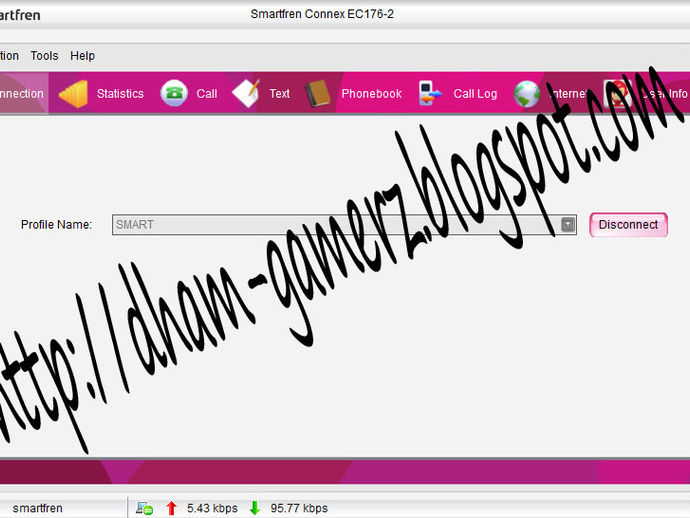Click the Profile Name label
Image resolution: width=690 pixels, height=518 pixels.
(56, 225)
